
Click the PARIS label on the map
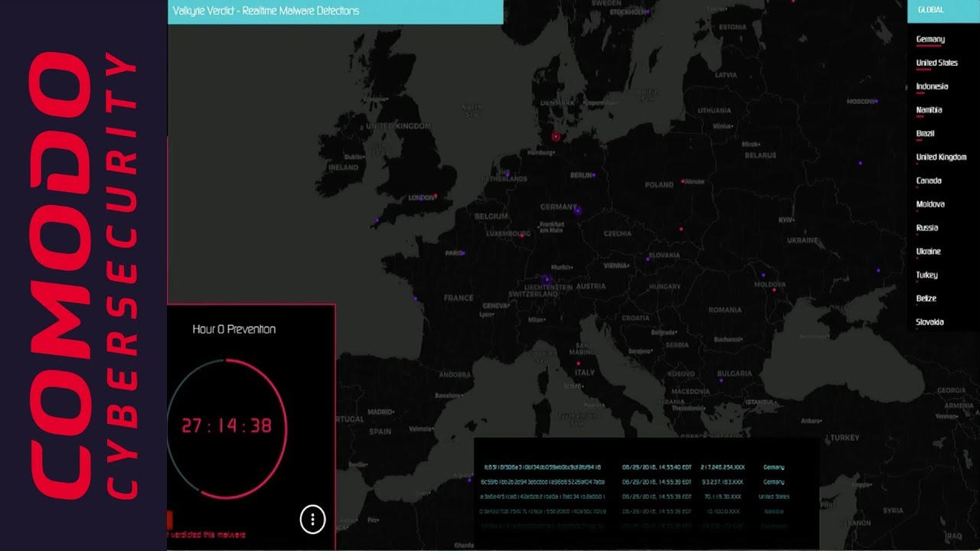coord(455,253)
